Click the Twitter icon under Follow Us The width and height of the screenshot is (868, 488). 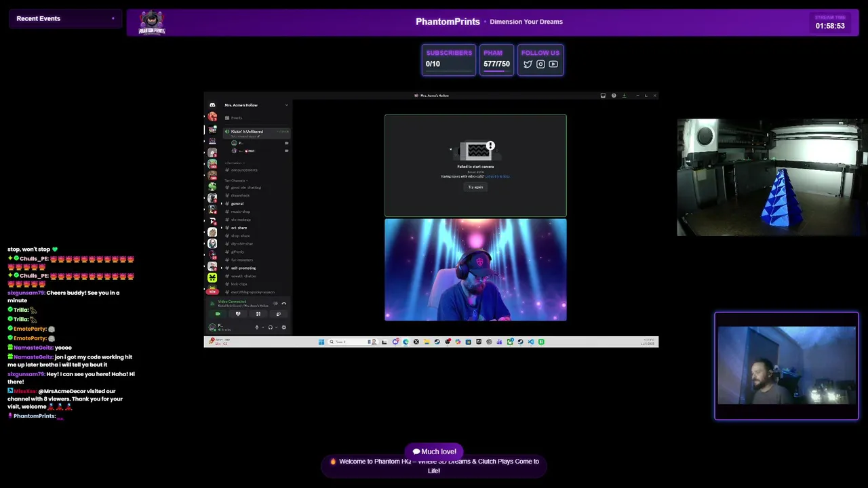(x=528, y=64)
